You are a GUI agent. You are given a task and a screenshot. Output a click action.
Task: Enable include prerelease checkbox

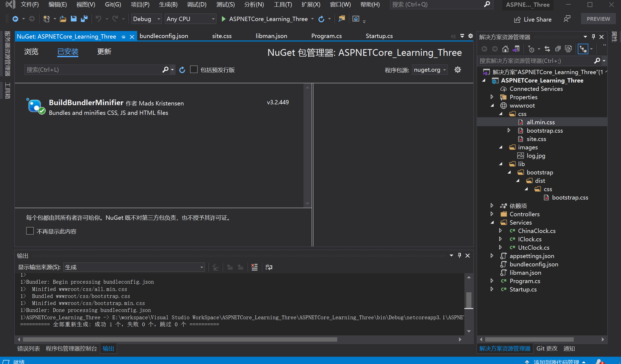pos(194,70)
